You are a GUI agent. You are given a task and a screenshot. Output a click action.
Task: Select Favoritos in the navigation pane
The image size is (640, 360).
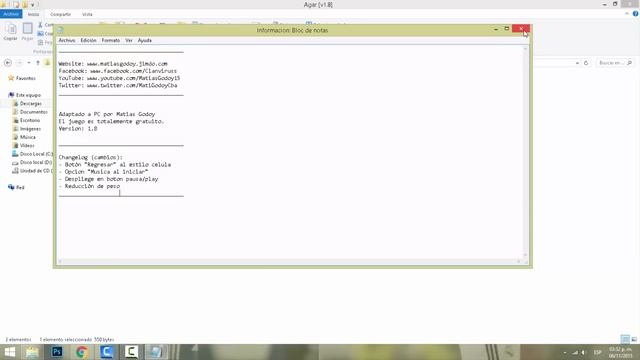point(26,78)
